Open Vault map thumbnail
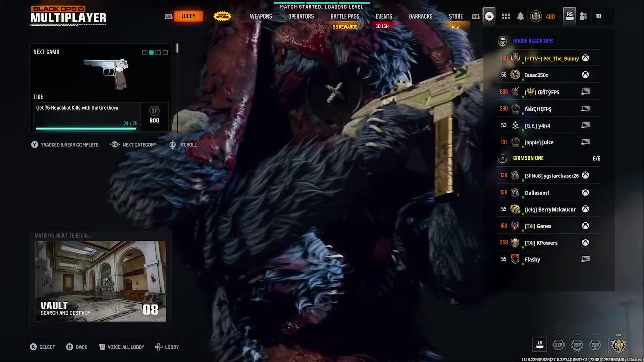 click(x=100, y=281)
